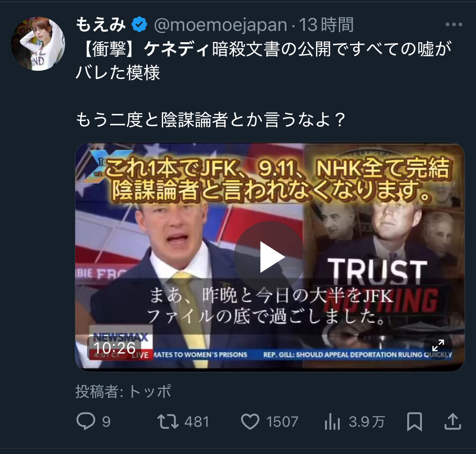Viewport: 476px width, 454px height.
Task: Play the embedded video
Action: pyautogui.click(x=270, y=257)
